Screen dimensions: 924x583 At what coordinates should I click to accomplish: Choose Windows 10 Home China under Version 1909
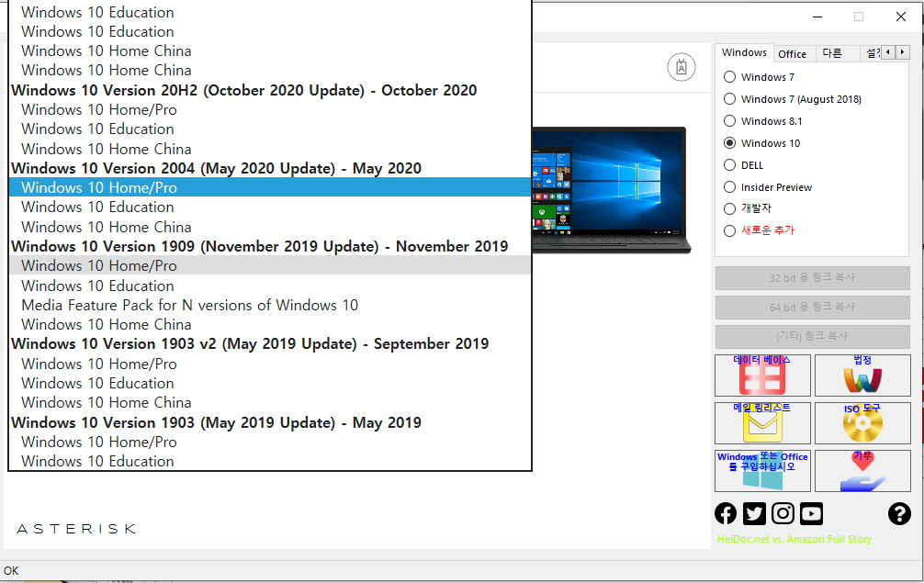(x=270, y=324)
